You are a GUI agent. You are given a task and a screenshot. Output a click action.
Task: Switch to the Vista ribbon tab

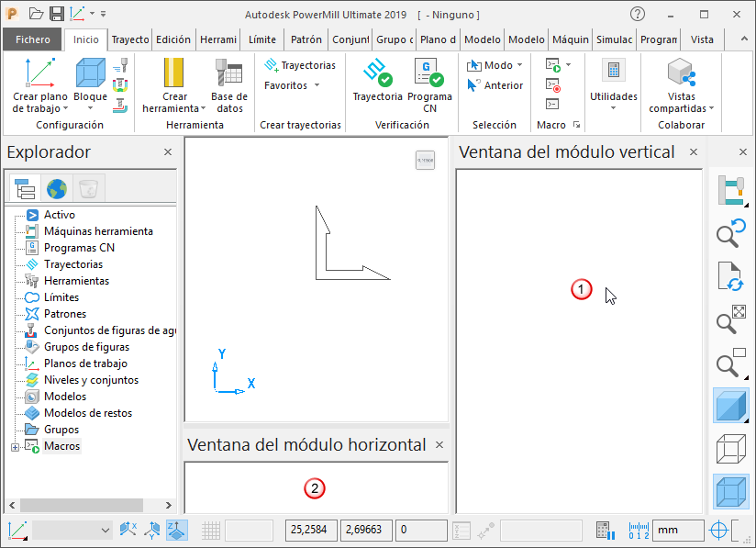(x=702, y=39)
